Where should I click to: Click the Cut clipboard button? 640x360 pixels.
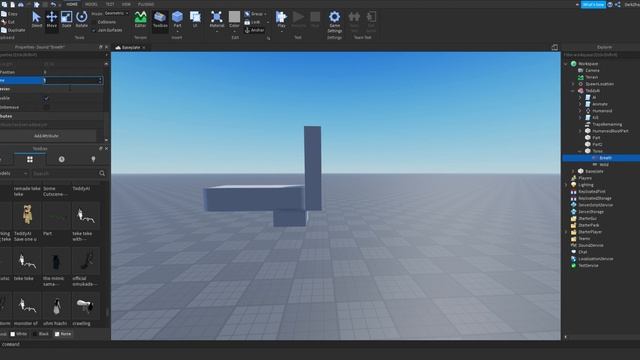[x=8, y=22]
